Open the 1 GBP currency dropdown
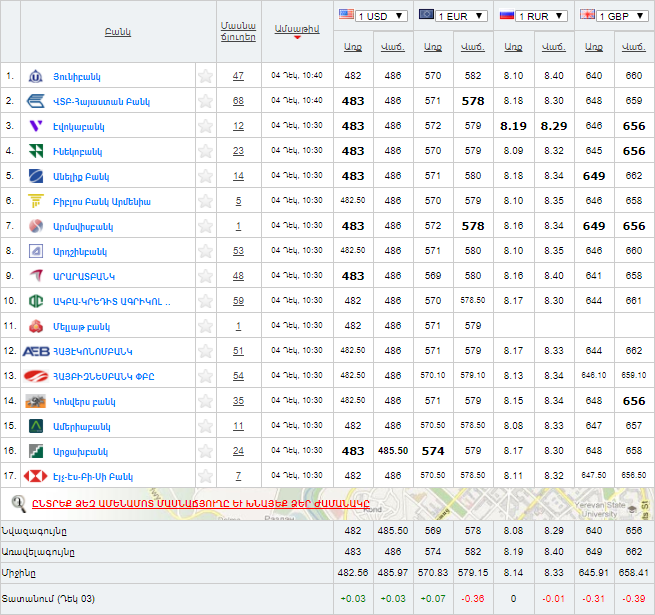 click(622, 16)
